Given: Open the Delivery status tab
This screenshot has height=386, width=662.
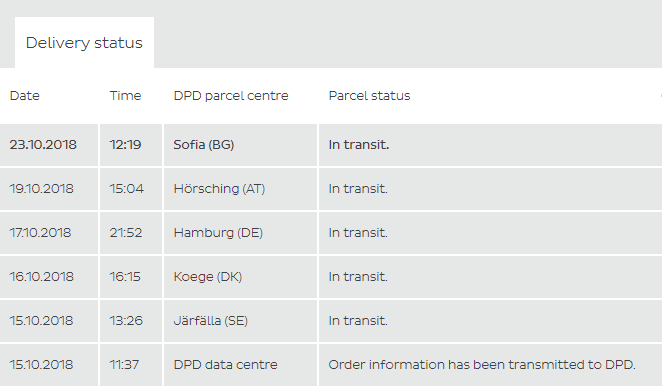Looking at the screenshot, I should click(84, 43).
